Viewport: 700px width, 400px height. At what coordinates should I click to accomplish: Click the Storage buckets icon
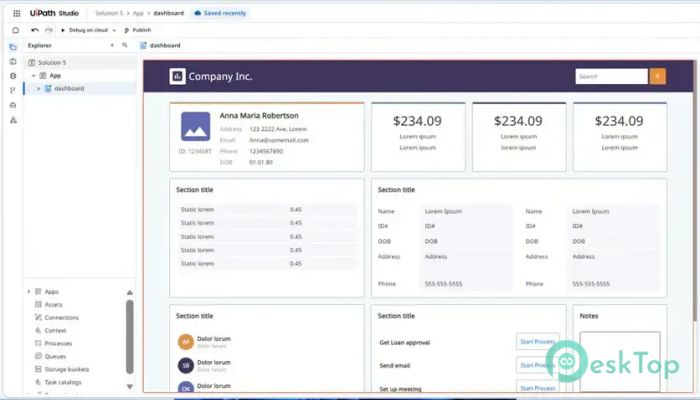tap(38, 369)
